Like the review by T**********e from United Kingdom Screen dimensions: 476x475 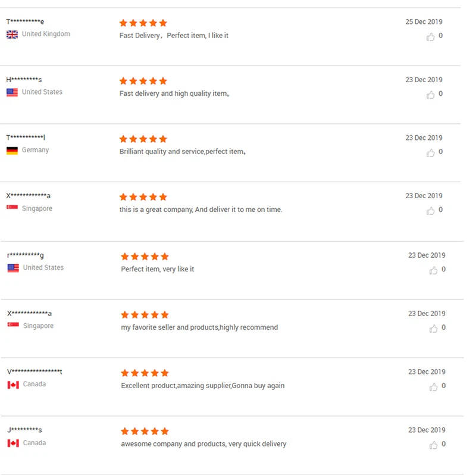click(430, 36)
